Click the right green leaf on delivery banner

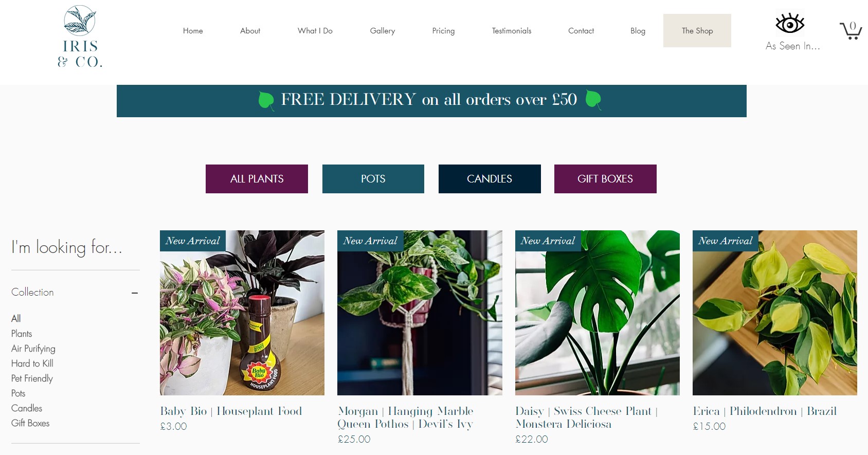[593, 100]
